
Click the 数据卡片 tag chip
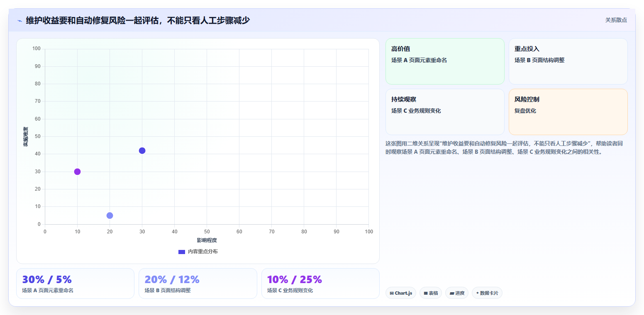[487, 293]
